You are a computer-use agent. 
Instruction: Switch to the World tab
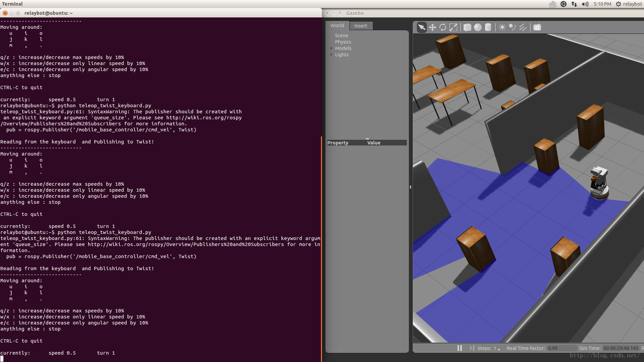[x=337, y=25]
